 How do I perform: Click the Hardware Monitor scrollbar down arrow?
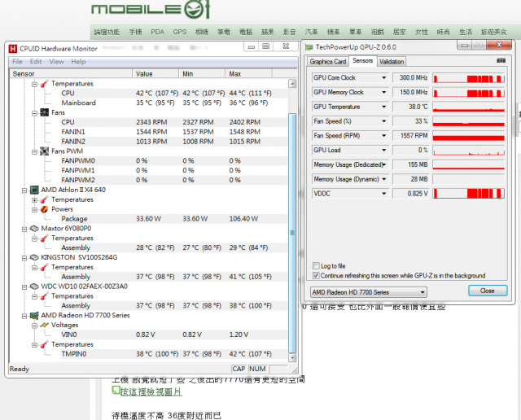(292, 358)
